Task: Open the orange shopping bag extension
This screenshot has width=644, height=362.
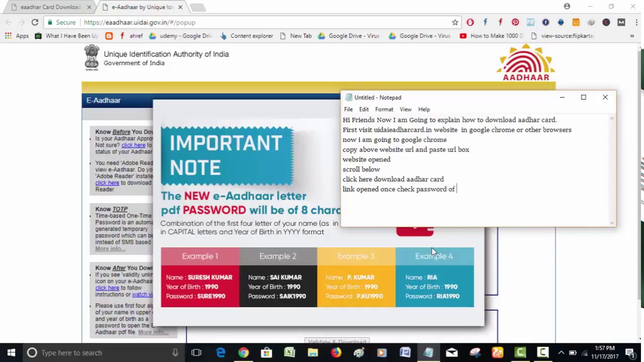Action: tap(576, 22)
